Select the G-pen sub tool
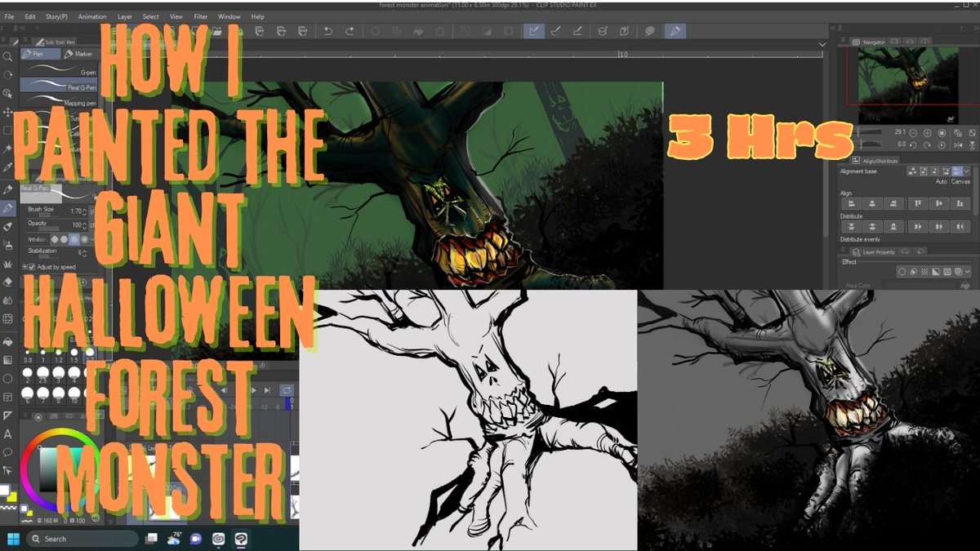 (x=59, y=72)
